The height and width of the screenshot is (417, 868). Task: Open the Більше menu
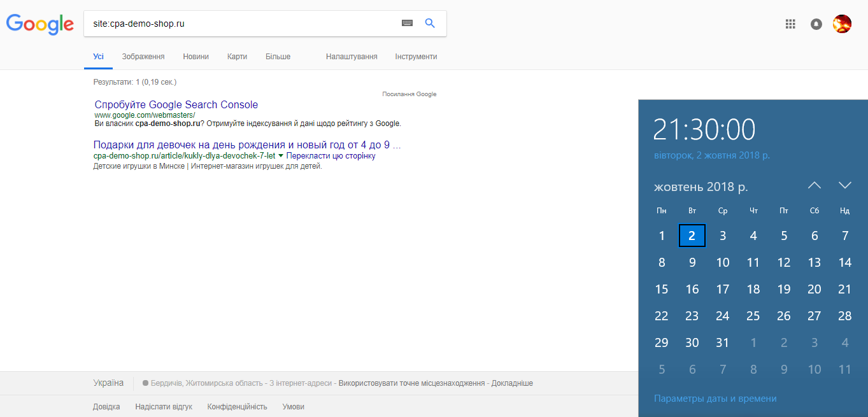point(278,57)
